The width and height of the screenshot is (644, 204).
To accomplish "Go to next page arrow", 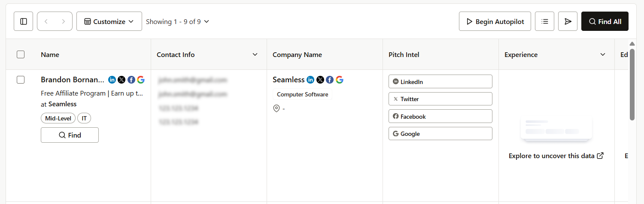I will coord(64,21).
